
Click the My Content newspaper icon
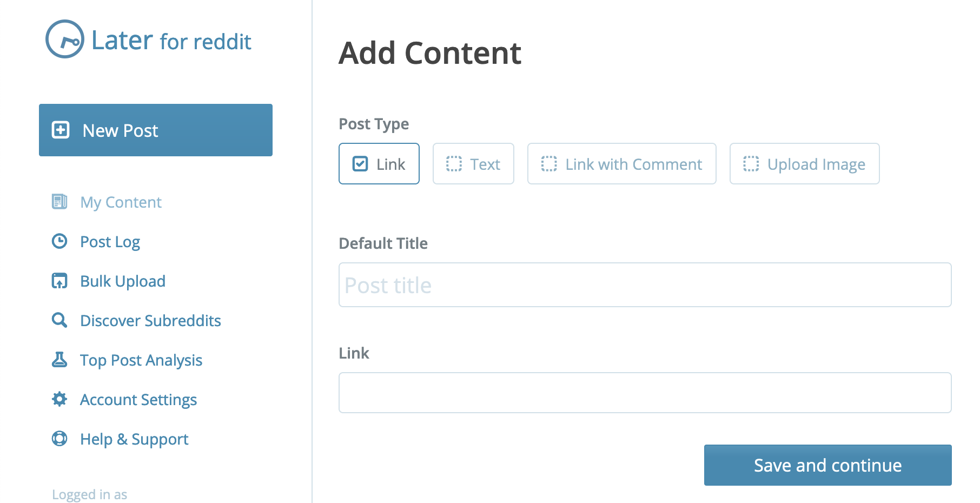click(59, 202)
